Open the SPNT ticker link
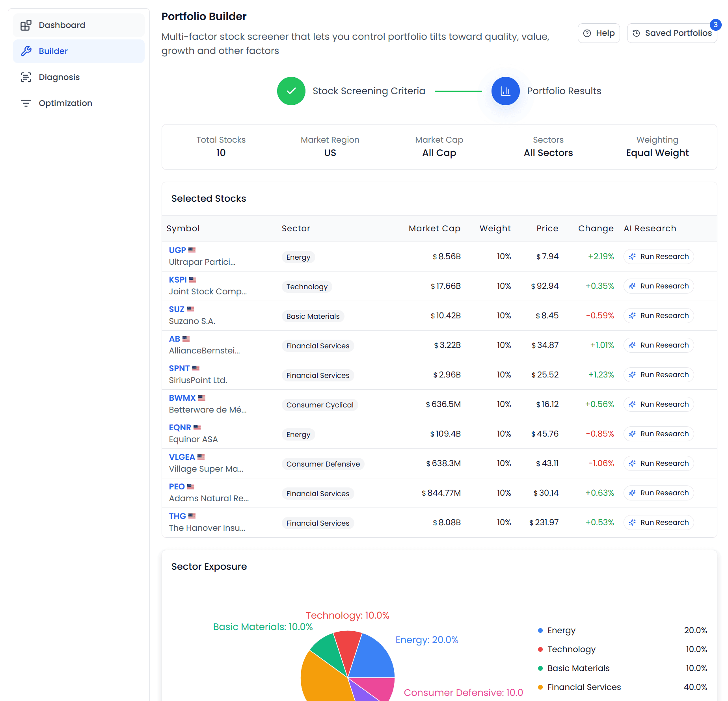 coord(179,368)
